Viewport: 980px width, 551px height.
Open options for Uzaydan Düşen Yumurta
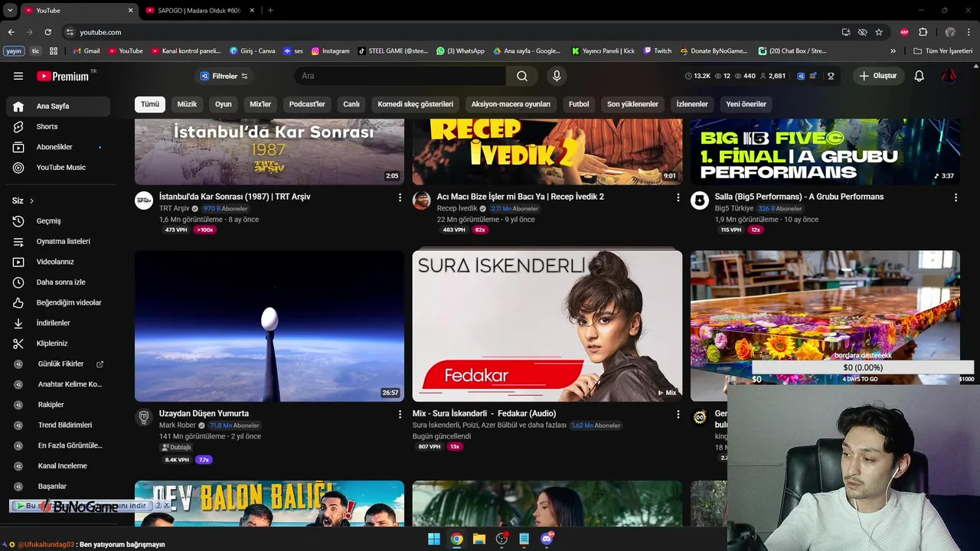coord(400,414)
